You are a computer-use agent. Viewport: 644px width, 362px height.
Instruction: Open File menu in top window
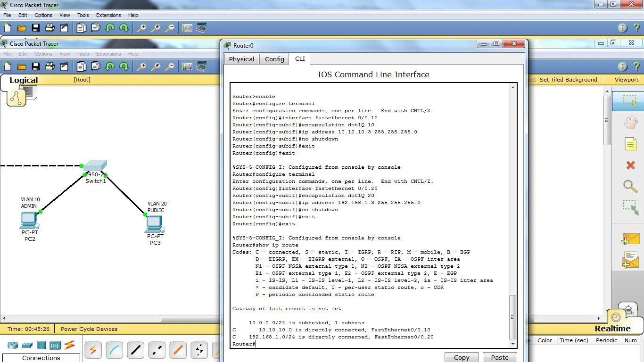[7, 15]
